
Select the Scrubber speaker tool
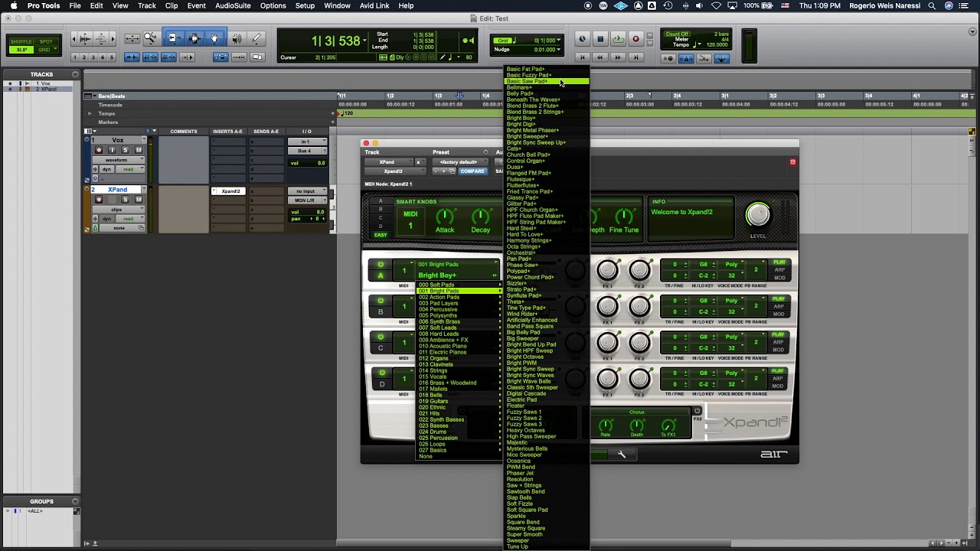coord(237,39)
